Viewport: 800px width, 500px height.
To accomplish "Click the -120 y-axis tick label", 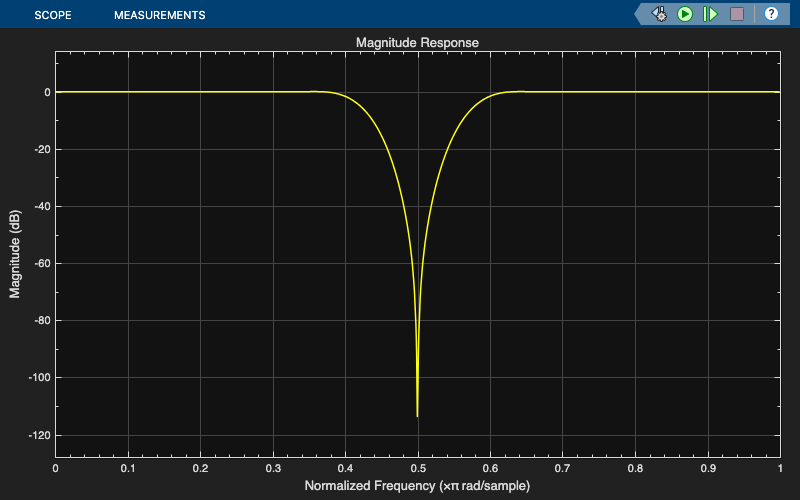I will coord(39,436).
